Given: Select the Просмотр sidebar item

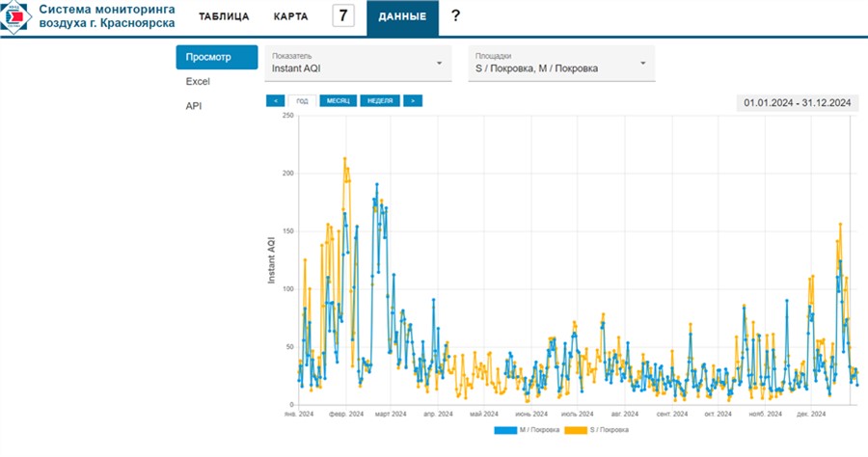Looking at the screenshot, I should 216,58.
